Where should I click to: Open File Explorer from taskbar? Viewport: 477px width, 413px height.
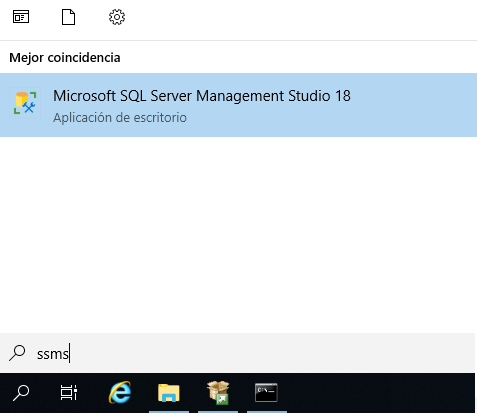169,393
